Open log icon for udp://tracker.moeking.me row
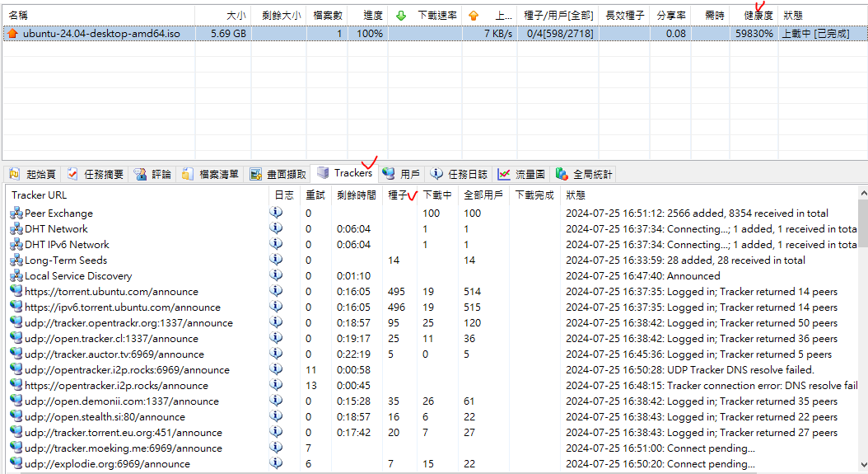The image size is (868, 474). (276, 447)
